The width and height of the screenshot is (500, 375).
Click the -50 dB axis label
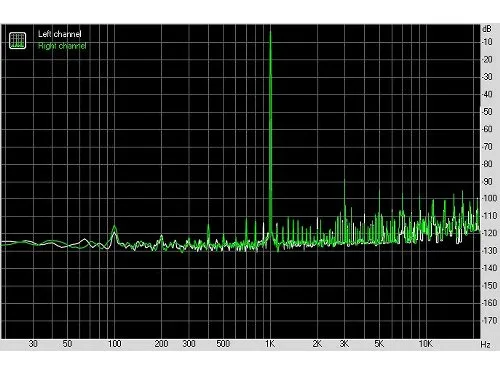pos(487,112)
